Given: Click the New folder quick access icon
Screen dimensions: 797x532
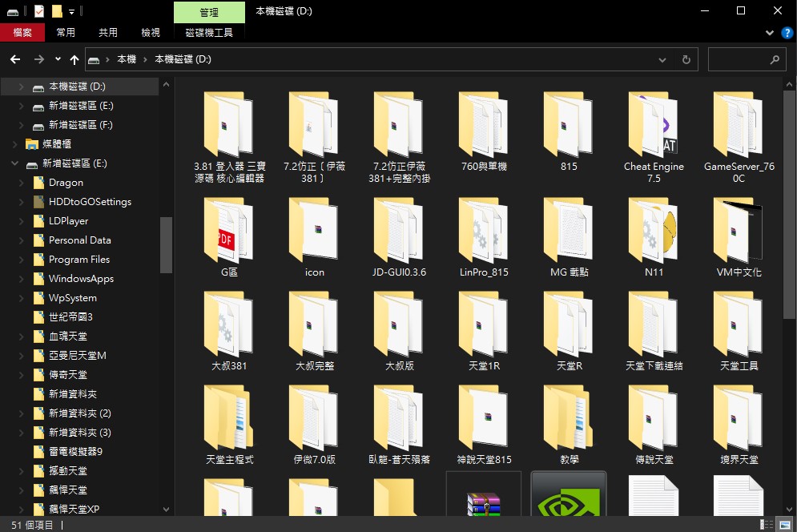Looking at the screenshot, I should pos(58,10).
